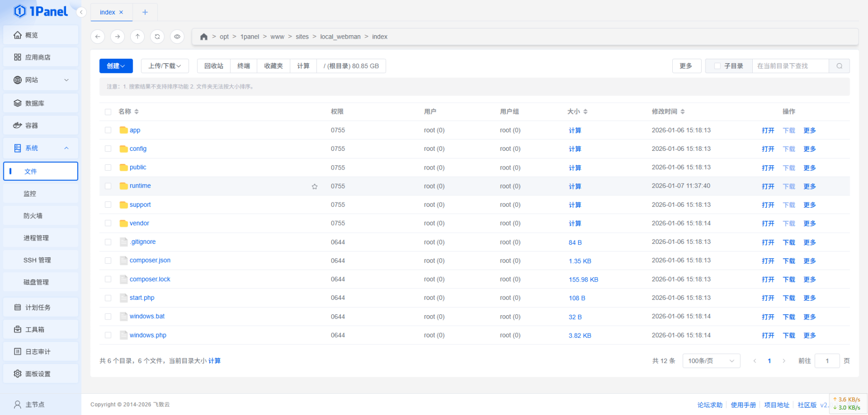The width and height of the screenshot is (868, 415).
Task: Go up one directory level
Action: 137,37
